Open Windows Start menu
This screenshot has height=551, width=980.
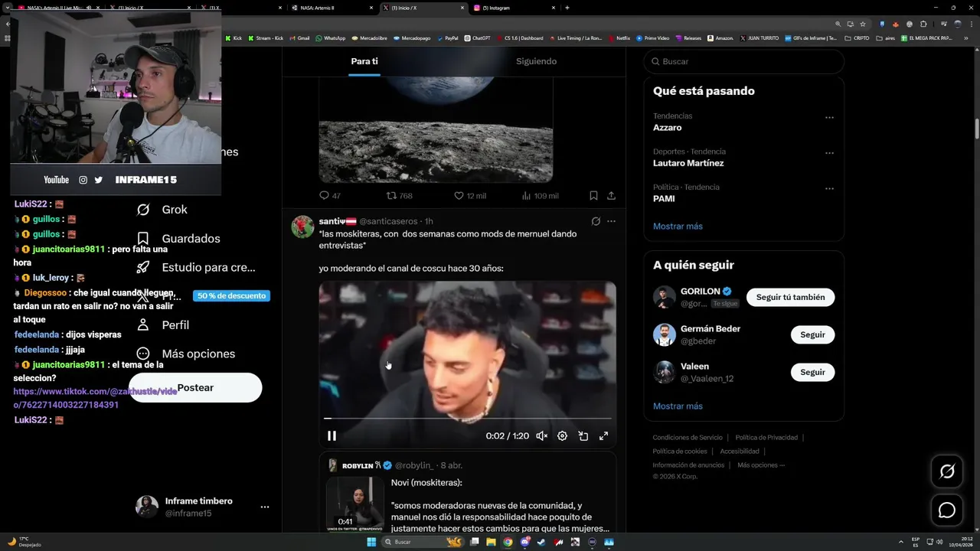[371, 542]
